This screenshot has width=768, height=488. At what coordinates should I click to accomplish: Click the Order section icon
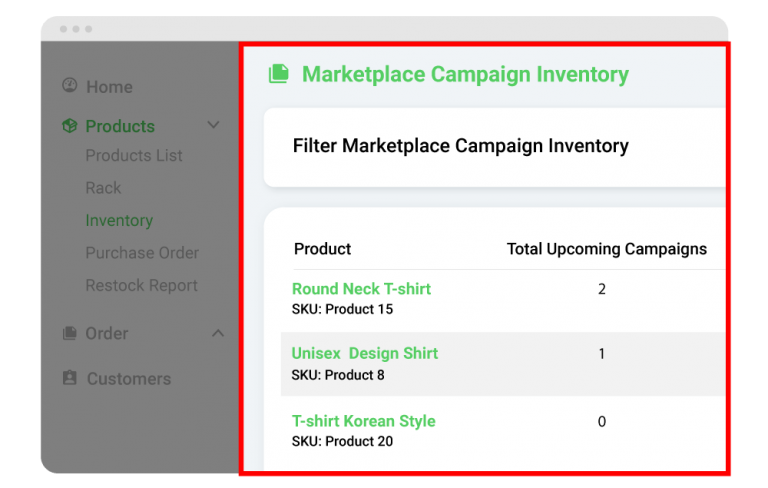[69, 333]
